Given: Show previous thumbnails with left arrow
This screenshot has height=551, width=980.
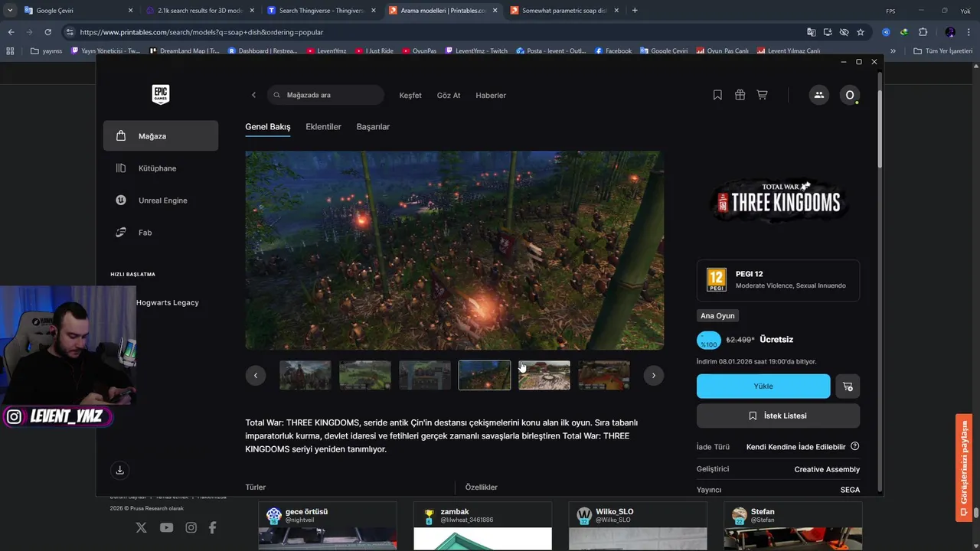Looking at the screenshot, I should [256, 375].
